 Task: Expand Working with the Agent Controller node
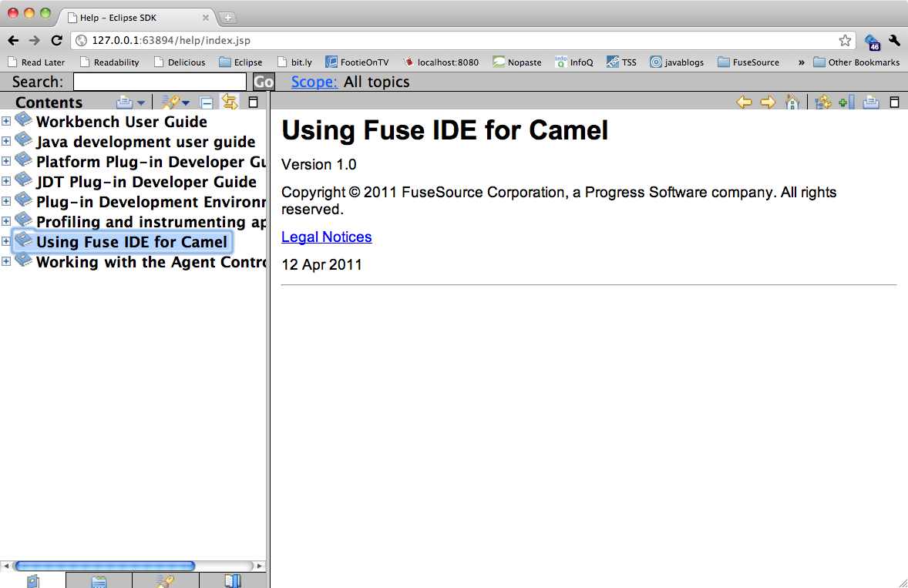6,261
